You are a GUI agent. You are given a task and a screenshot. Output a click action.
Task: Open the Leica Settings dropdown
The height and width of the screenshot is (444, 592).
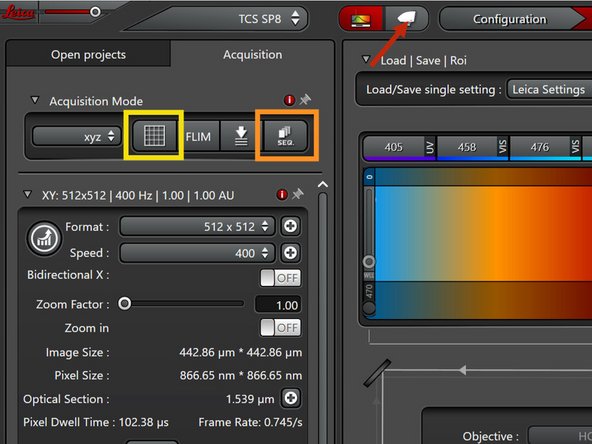[549, 89]
